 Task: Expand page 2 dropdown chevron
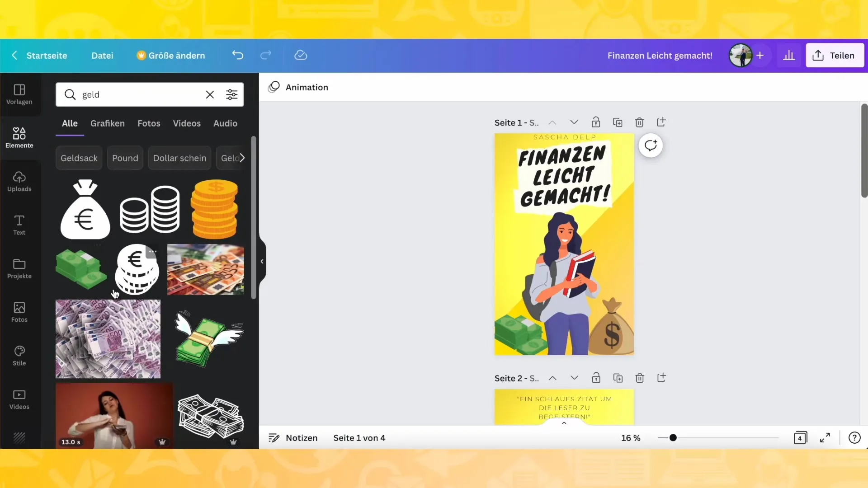[x=575, y=378]
